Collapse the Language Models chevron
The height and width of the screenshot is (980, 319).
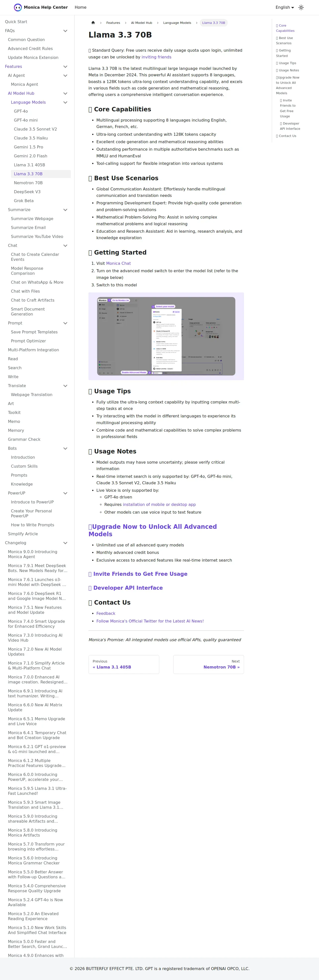pos(65,102)
